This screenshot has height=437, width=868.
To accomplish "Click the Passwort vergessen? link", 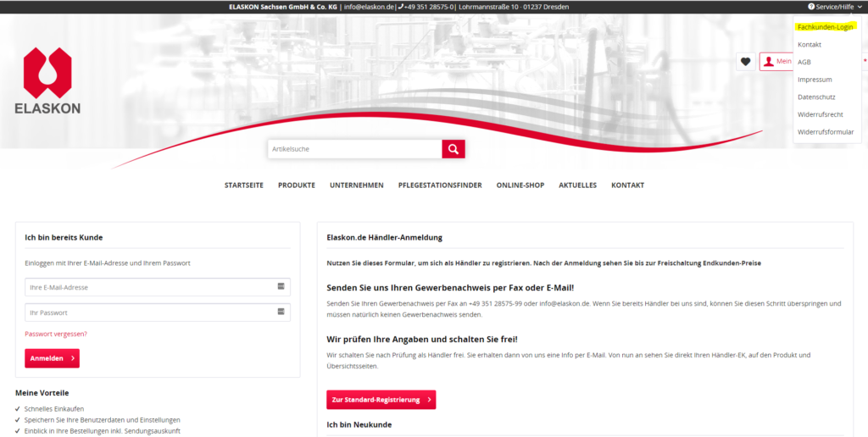I will 56,334.
